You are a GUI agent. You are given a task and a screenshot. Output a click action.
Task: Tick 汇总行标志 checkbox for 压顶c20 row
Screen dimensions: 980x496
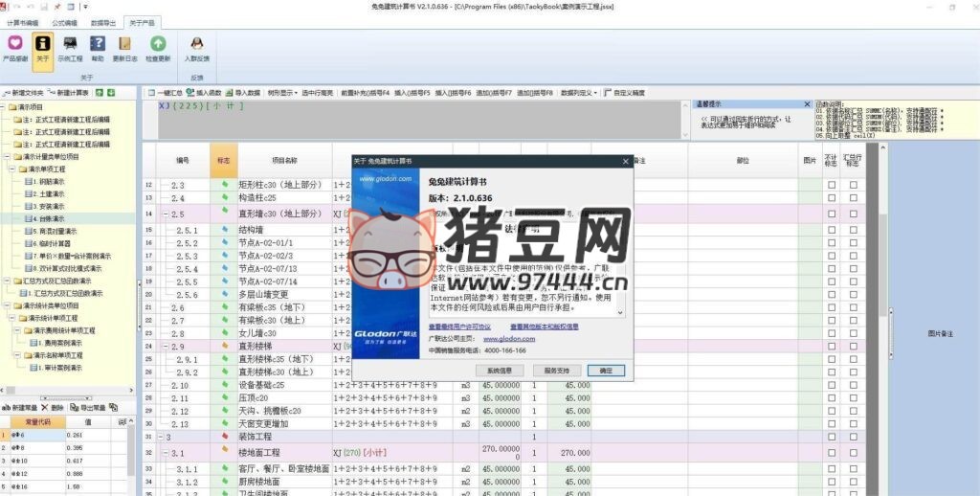(x=853, y=398)
